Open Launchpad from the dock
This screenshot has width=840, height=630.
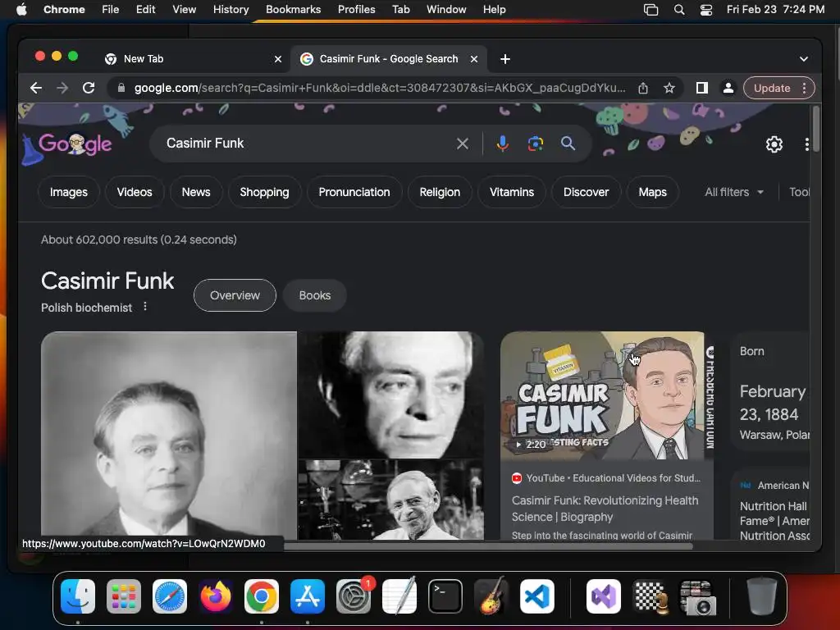click(x=124, y=596)
